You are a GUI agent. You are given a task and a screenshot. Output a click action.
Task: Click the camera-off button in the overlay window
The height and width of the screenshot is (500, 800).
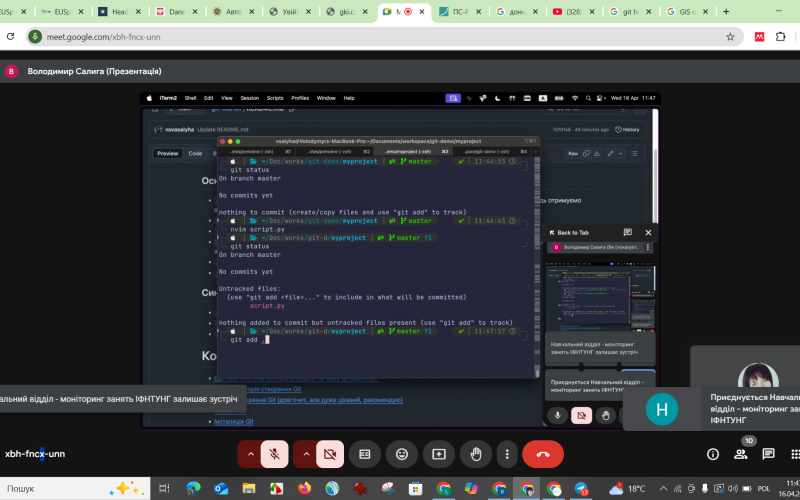[x=581, y=415]
